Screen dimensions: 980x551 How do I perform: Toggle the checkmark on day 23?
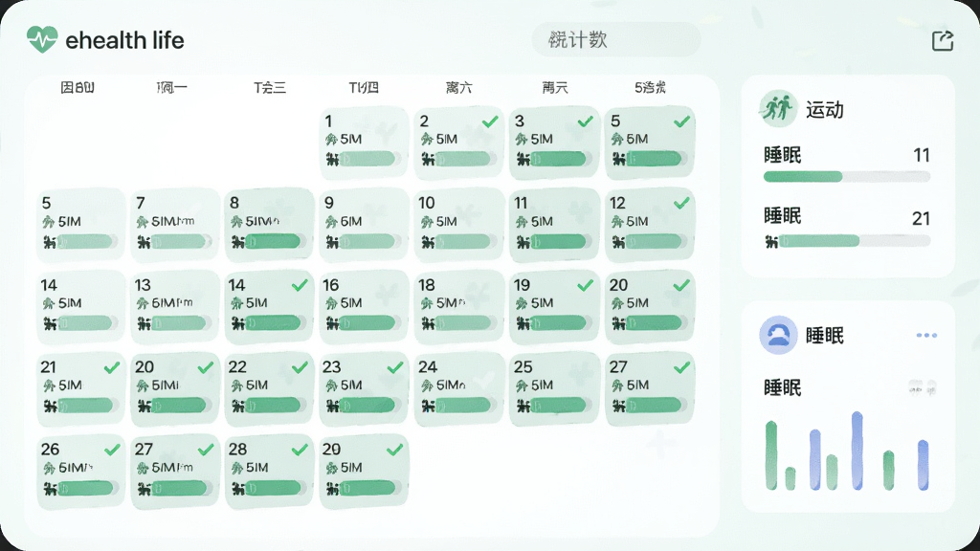point(395,367)
